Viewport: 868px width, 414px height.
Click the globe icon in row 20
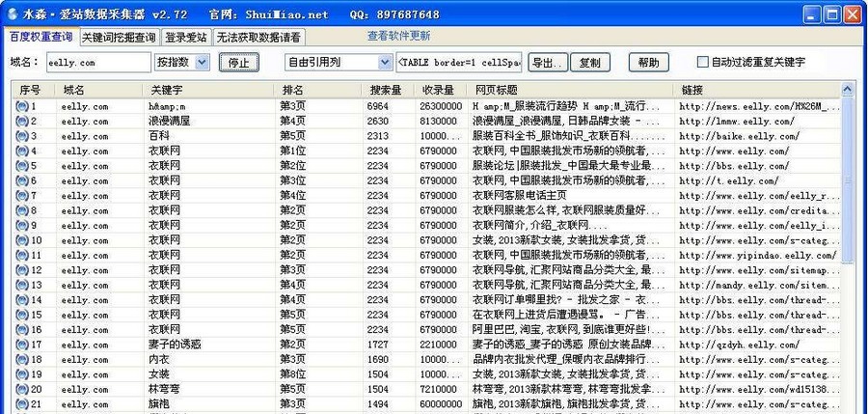tap(21, 390)
